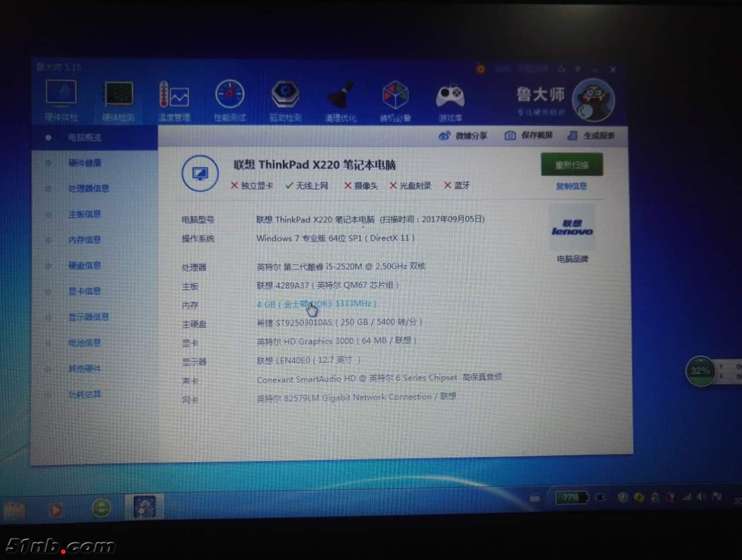Share via 微博分享
Screen dimensions: 742x560
[463, 136]
